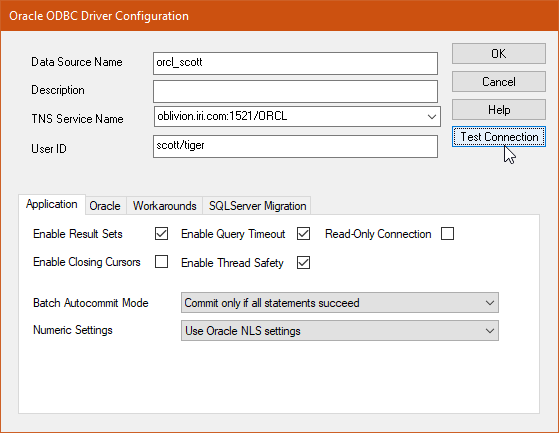Click the Cancel button

pyautogui.click(x=499, y=82)
